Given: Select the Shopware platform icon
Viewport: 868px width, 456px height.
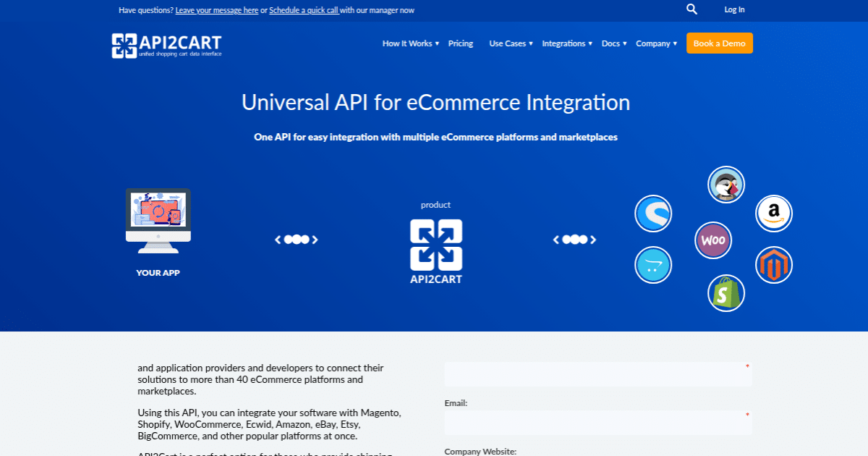Looking at the screenshot, I should pyautogui.click(x=653, y=214).
